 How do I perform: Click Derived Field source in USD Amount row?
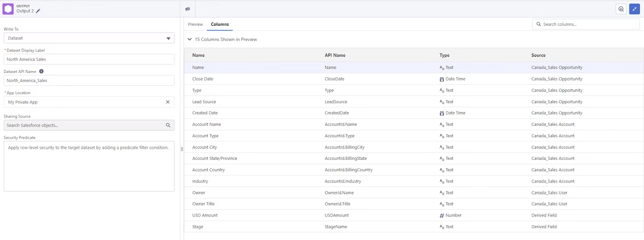[x=544, y=215]
